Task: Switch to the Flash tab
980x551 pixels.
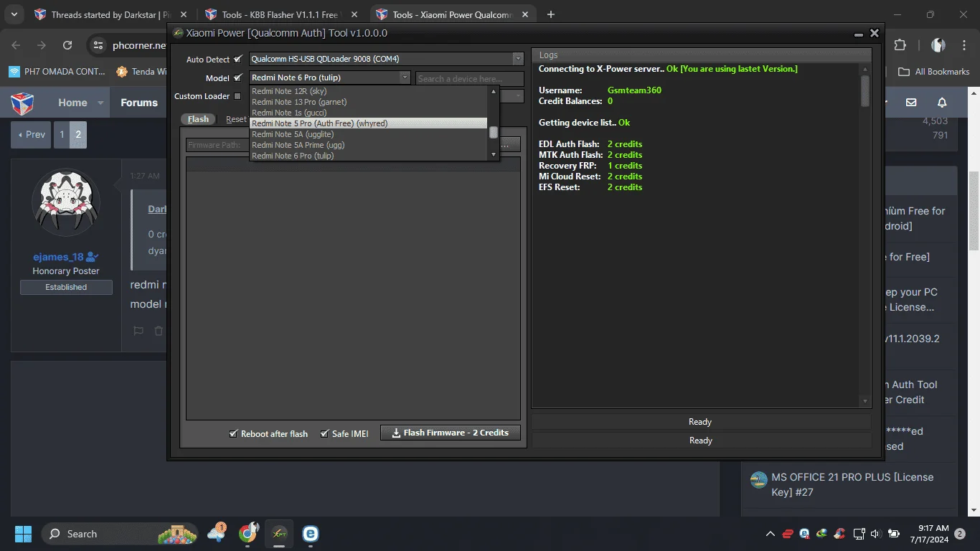Action: pos(199,119)
